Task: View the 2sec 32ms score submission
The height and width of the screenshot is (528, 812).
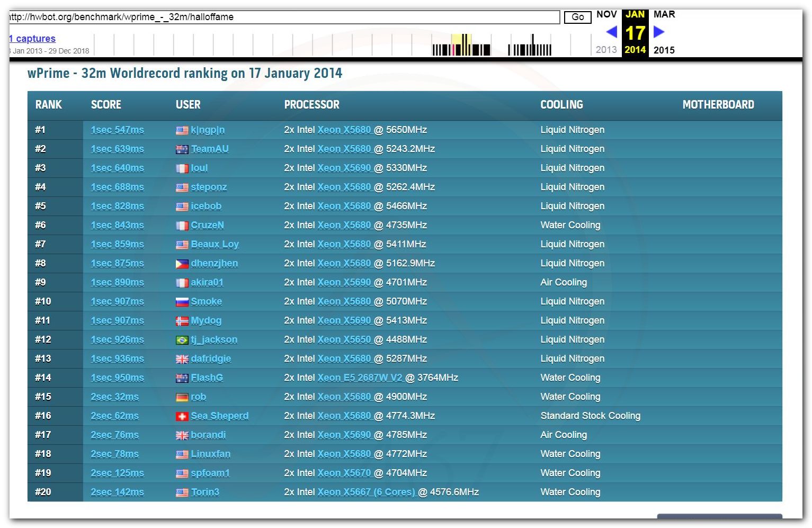Action: (114, 397)
